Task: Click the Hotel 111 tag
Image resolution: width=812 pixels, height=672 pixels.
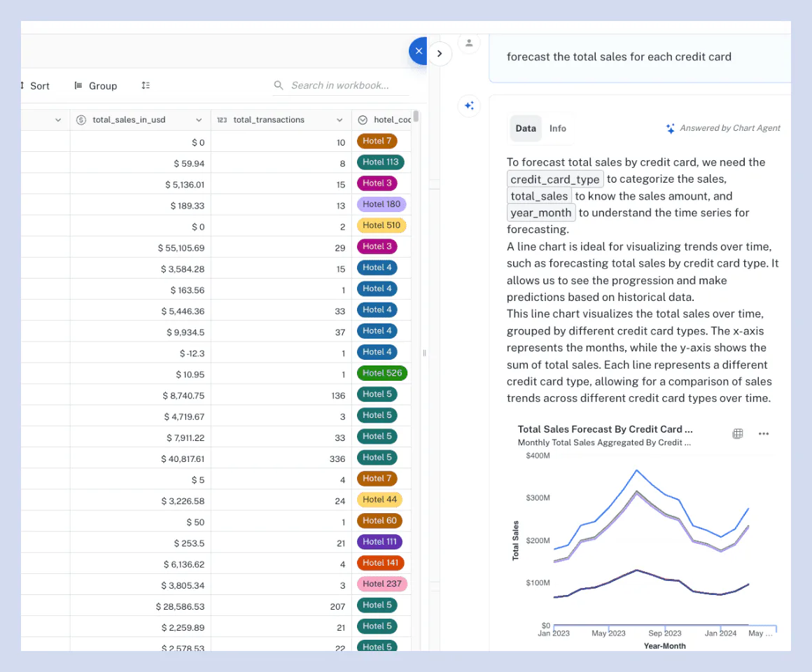Action: coord(379,542)
